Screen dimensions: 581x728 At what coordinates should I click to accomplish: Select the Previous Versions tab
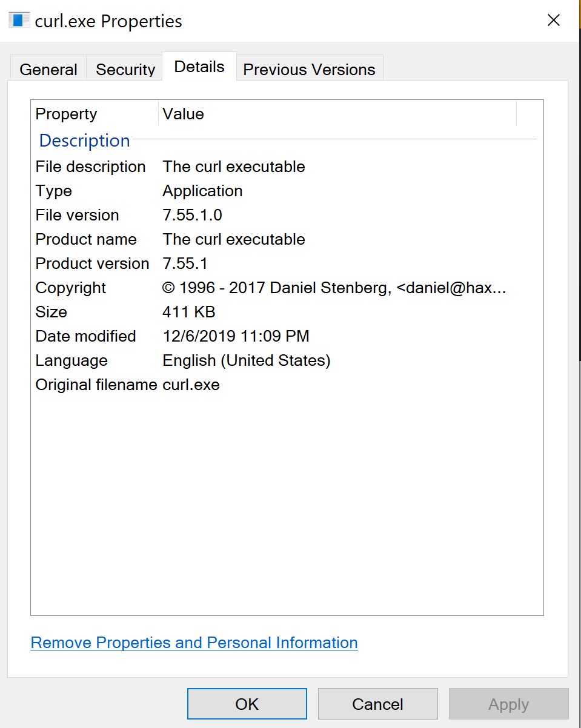[309, 68]
